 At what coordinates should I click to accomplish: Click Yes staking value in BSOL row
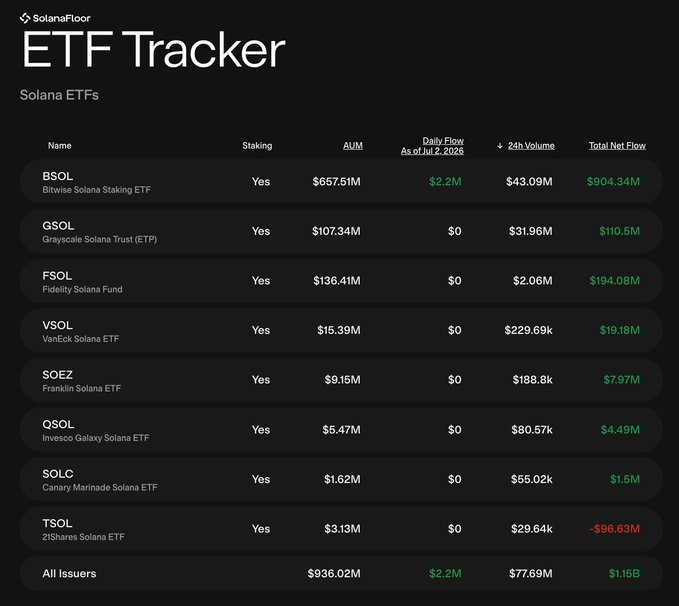click(261, 181)
